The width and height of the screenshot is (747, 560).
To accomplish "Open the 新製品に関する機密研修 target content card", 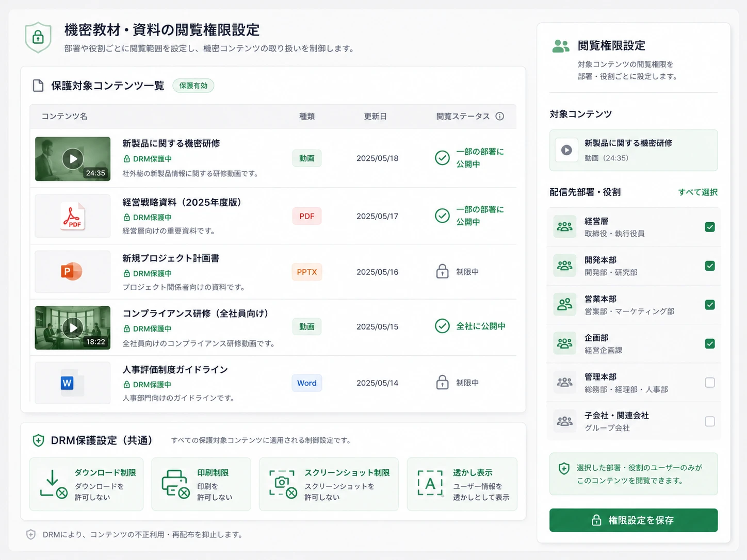I will (x=634, y=150).
